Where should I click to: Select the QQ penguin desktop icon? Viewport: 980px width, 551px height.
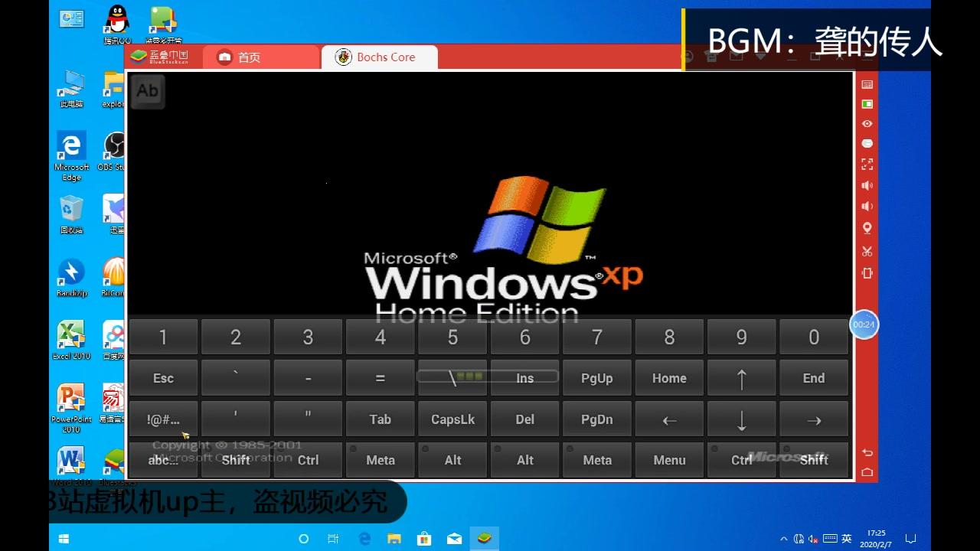coord(117,24)
